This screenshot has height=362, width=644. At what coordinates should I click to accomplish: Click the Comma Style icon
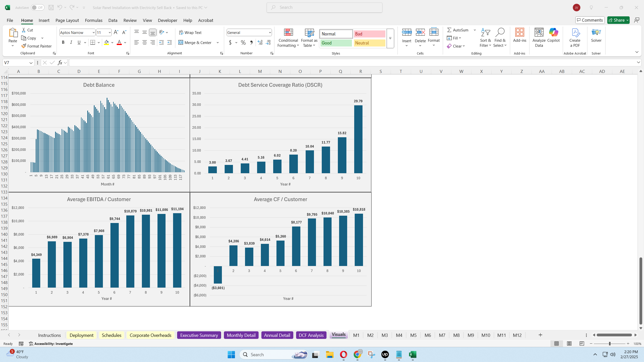[251, 42]
